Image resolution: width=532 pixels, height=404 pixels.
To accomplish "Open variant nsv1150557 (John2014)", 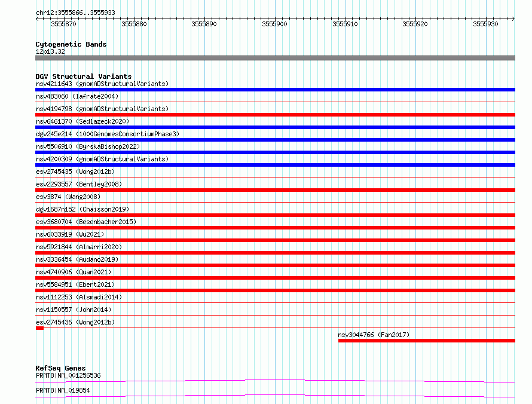I will pyautogui.click(x=74, y=310).
